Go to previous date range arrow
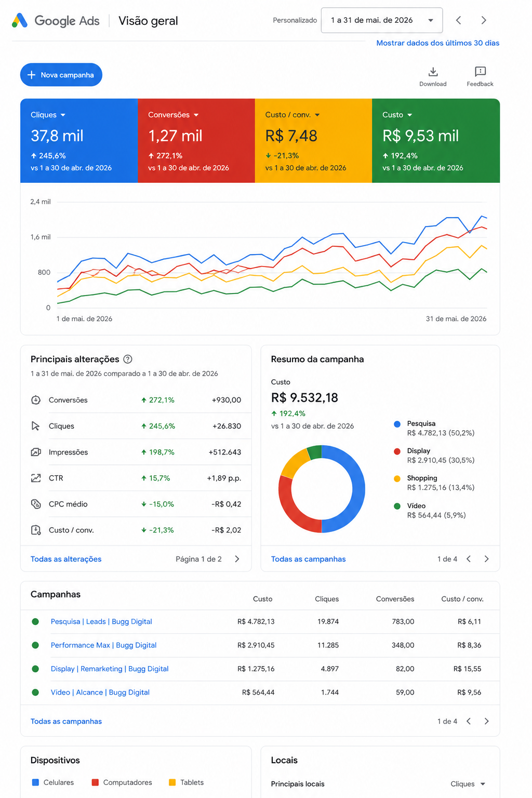 point(458,20)
